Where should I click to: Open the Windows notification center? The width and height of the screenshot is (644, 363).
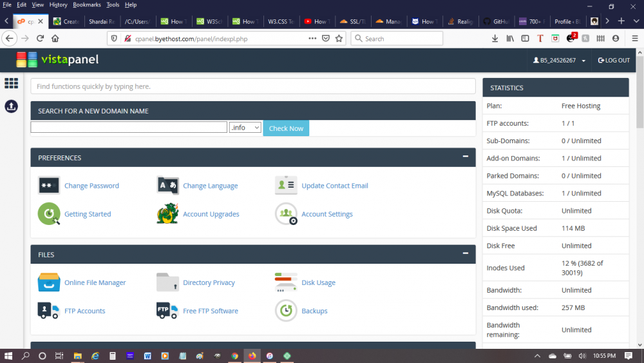[629, 356]
